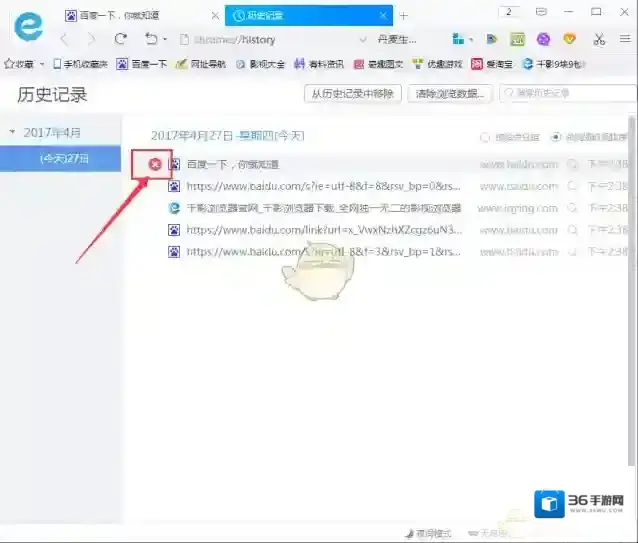
Task: Open the dropdown next to the undo arrow
Action: pyautogui.click(x=165, y=39)
